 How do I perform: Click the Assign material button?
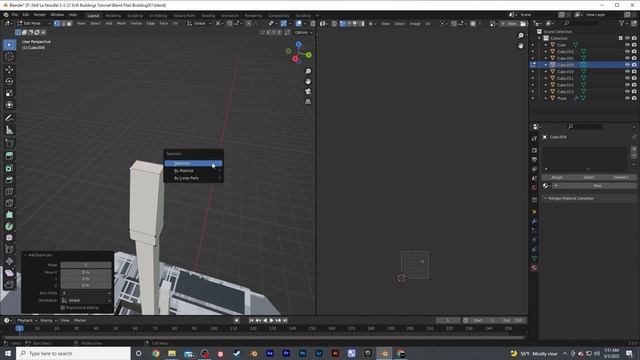point(557,178)
